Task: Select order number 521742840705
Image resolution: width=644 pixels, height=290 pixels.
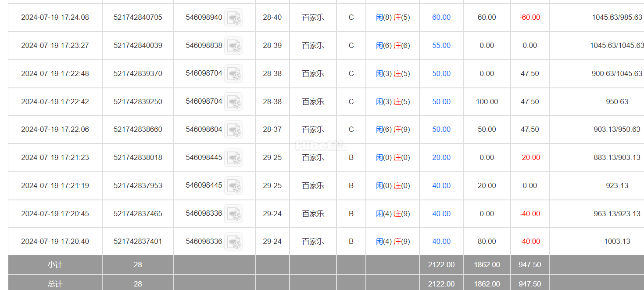Action: pyautogui.click(x=138, y=18)
